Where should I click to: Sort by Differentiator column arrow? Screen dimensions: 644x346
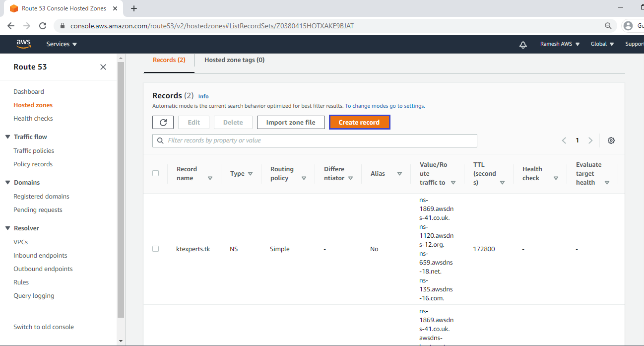click(x=350, y=178)
